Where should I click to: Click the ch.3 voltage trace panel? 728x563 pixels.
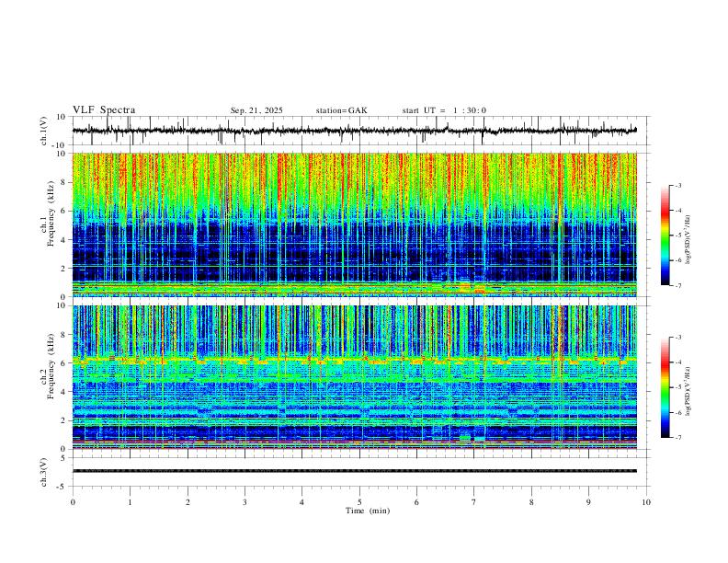360,472
